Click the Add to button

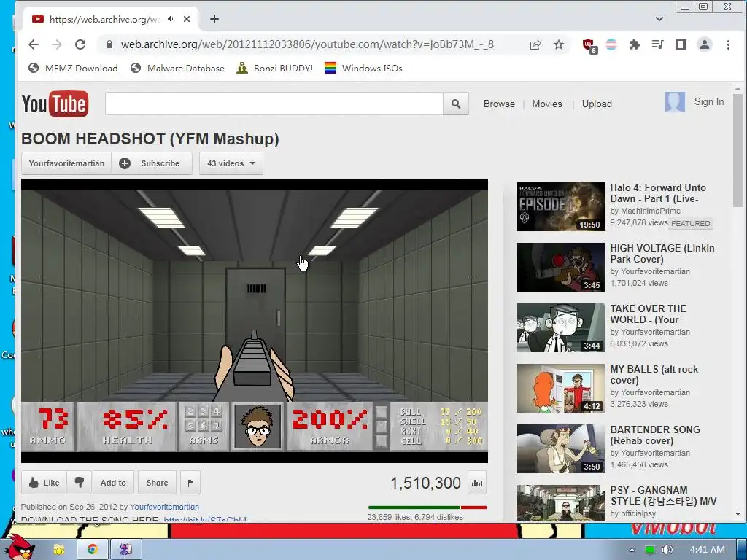pyautogui.click(x=113, y=483)
